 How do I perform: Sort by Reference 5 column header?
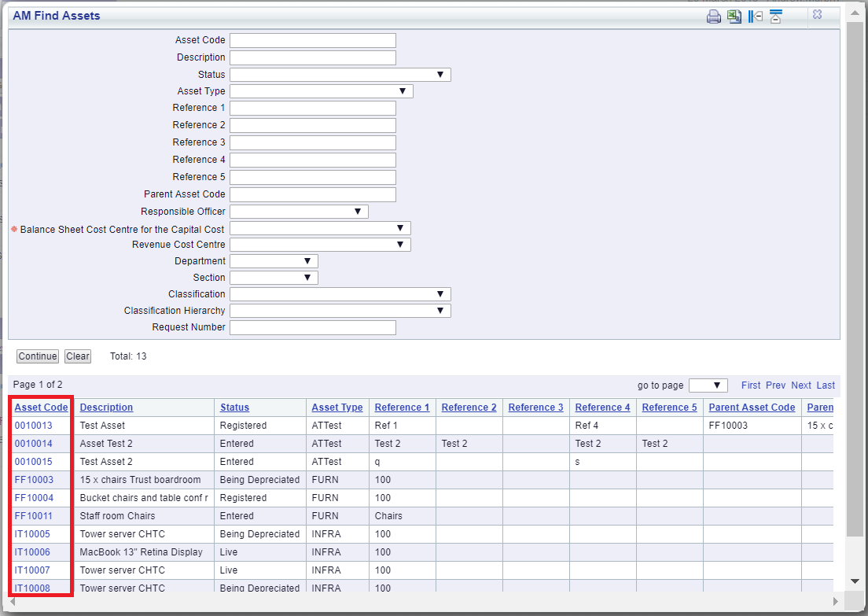(669, 408)
